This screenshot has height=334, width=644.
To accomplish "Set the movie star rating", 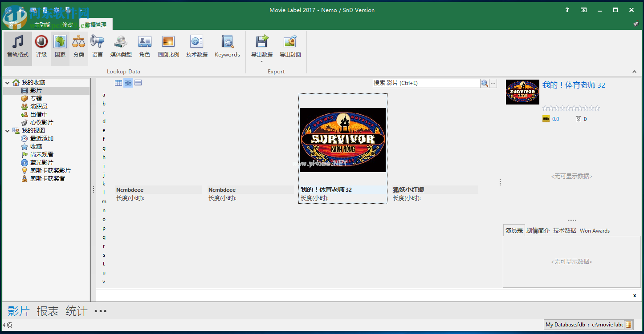I will click(571, 108).
